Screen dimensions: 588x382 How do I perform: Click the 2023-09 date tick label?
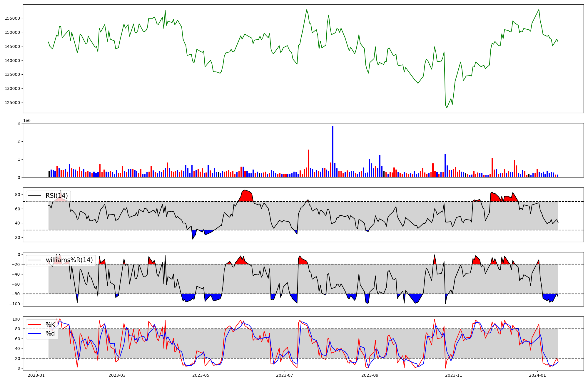pyautogui.click(x=370, y=375)
